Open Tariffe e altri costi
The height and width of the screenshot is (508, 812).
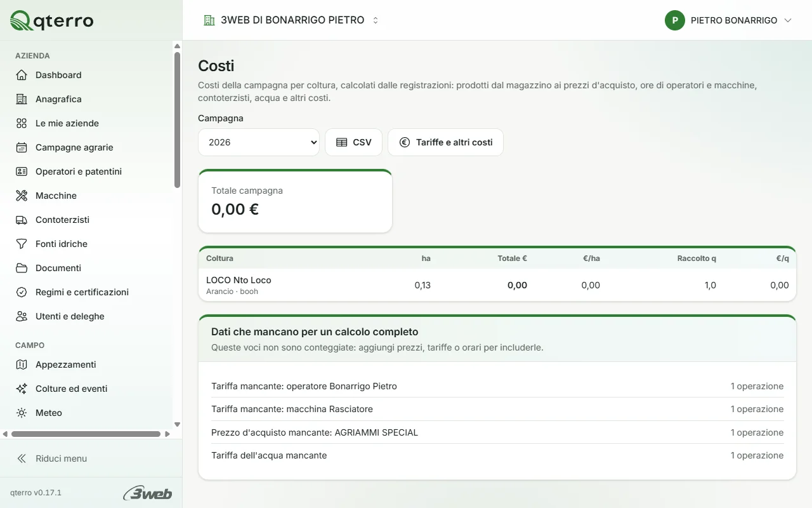point(445,142)
